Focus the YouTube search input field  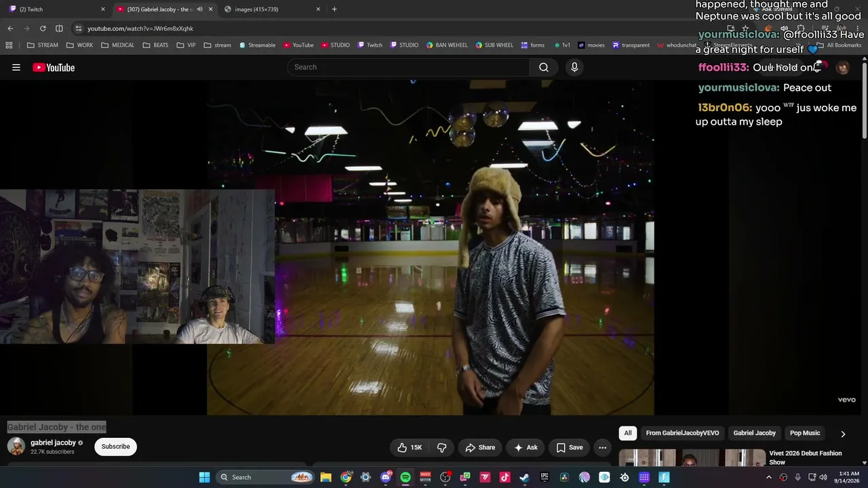[x=409, y=67]
